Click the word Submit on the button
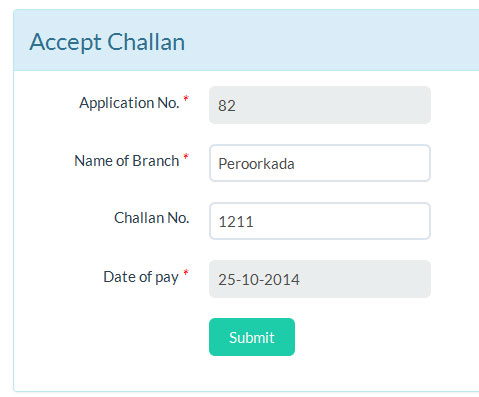This screenshot has width=479, height=397. point(252,338)
